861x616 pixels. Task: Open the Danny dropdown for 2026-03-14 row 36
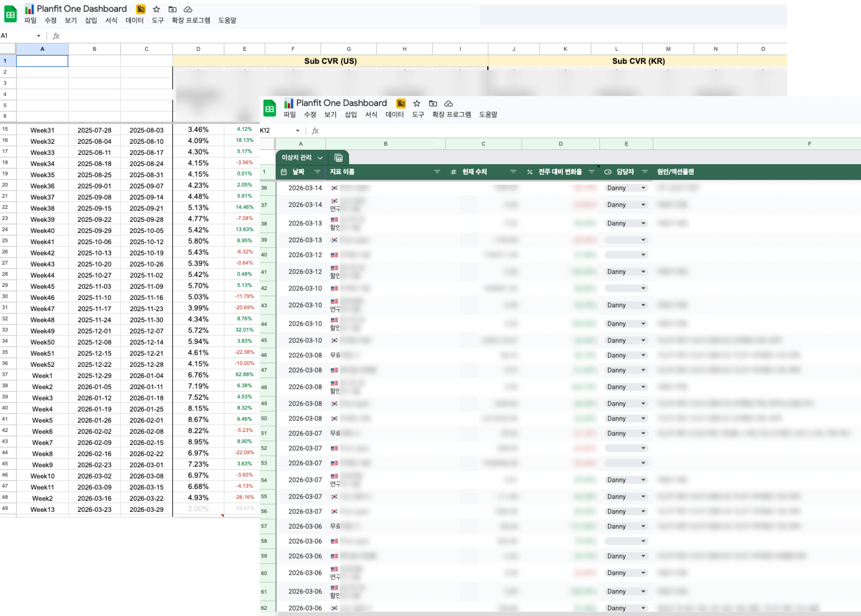[643, 188]
